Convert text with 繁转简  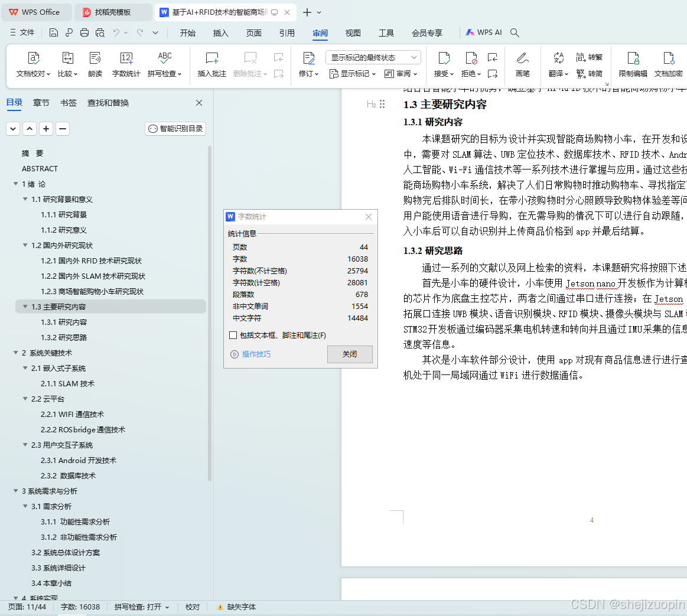pos(590,74)
